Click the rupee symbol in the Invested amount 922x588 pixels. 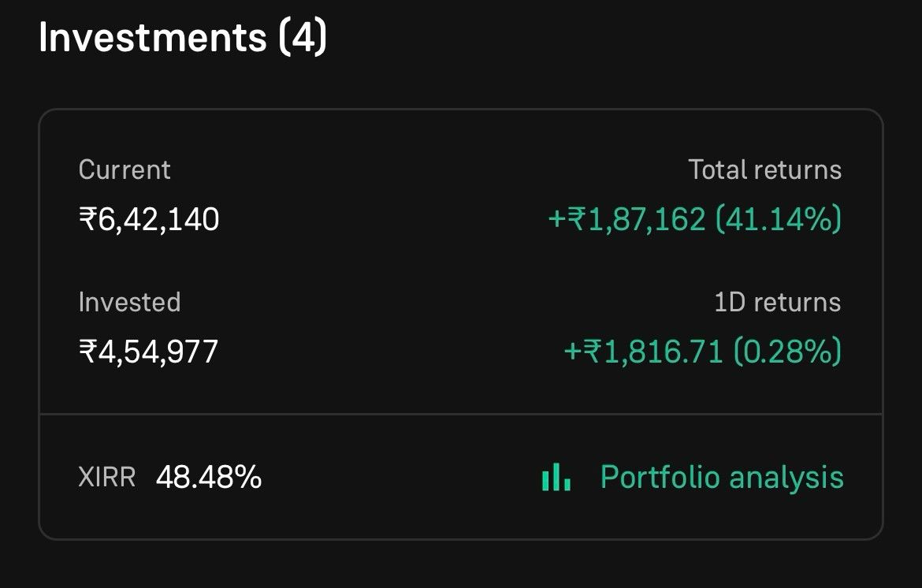pos(87,352)
